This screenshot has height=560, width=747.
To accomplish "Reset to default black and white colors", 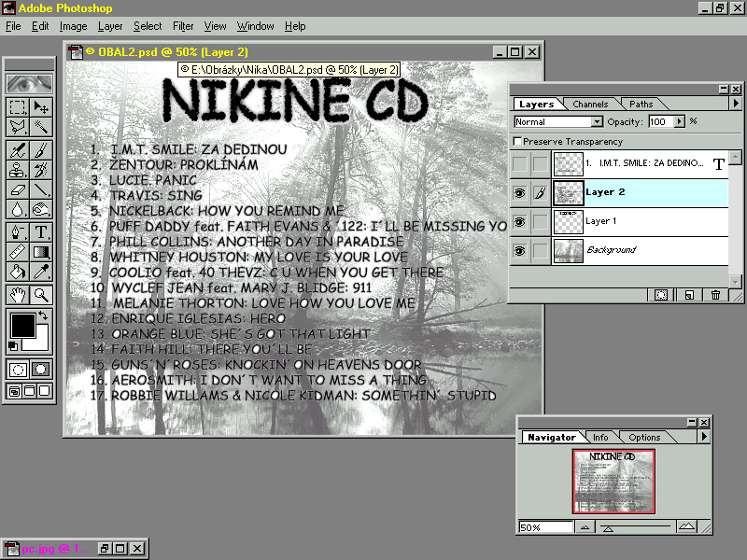I will (x=13, y=346).
